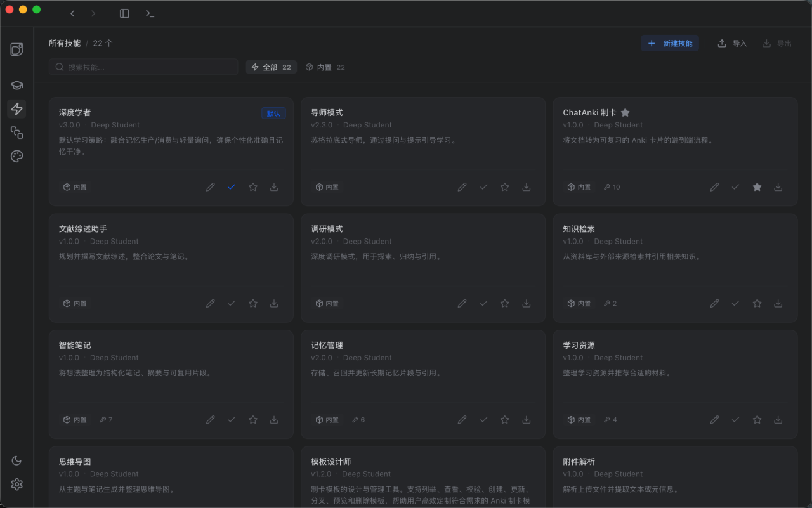
Task: Click the search skills input field
Action: [x=143, y=67]
